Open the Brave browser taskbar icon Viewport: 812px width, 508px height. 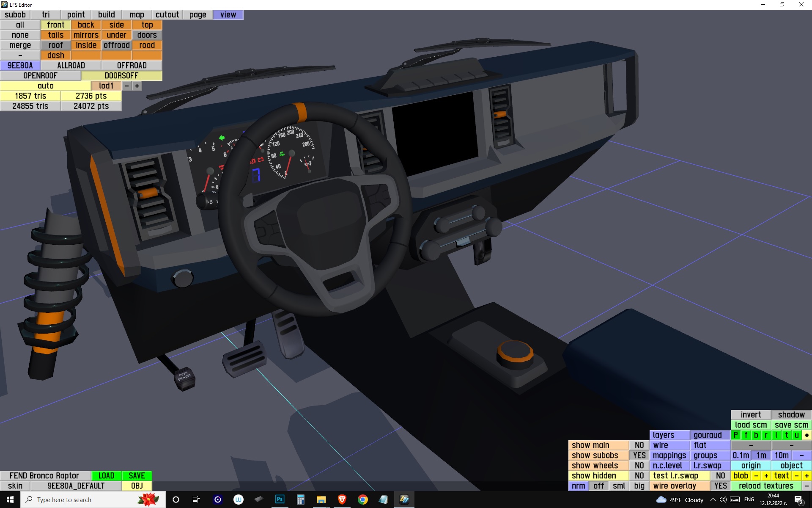pos(342,500)
